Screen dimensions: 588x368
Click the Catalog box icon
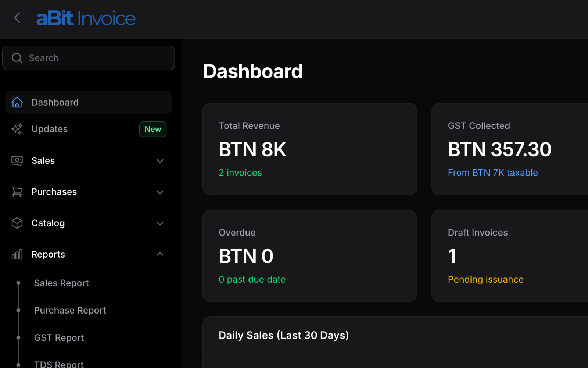(17, 223)
